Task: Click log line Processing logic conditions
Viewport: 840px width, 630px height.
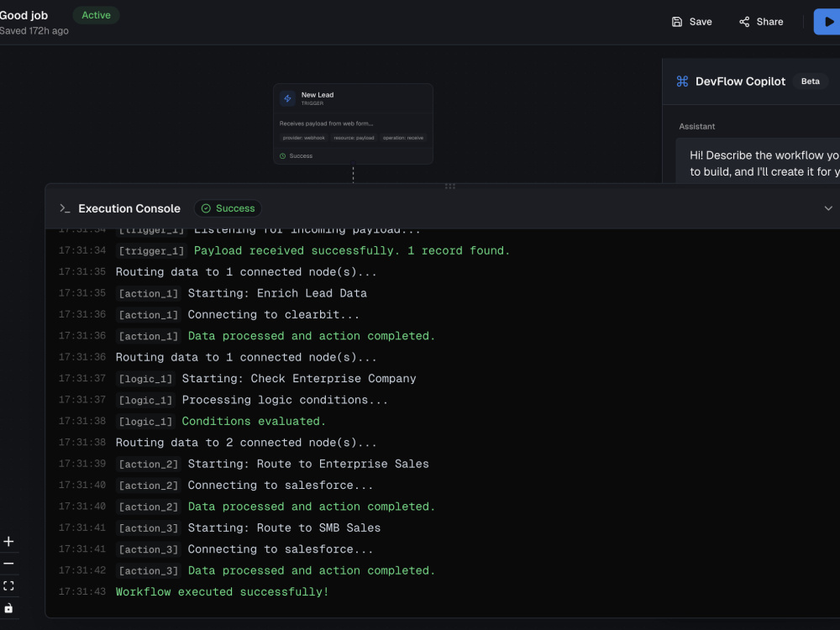Action: click(285, 400)
